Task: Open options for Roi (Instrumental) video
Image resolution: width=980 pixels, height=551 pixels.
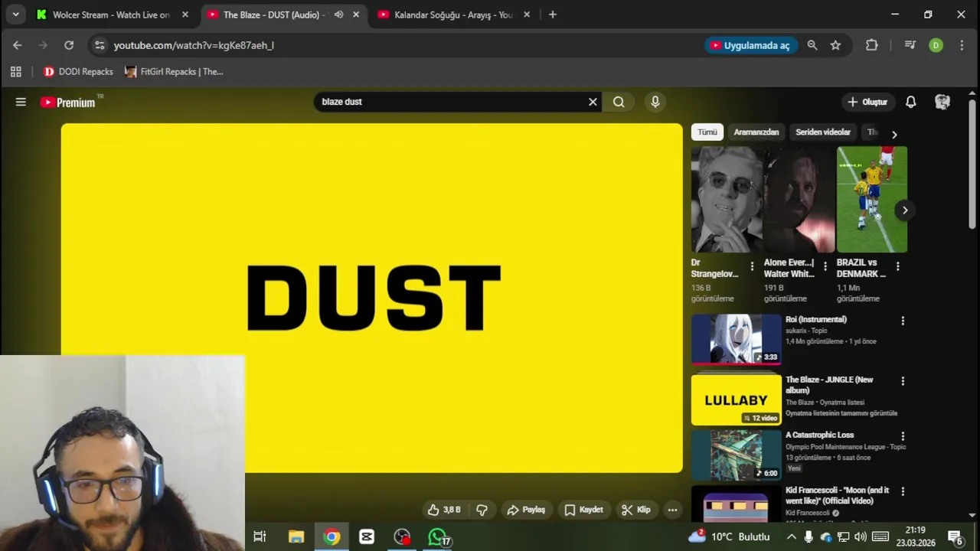Action: click(903, 321)
